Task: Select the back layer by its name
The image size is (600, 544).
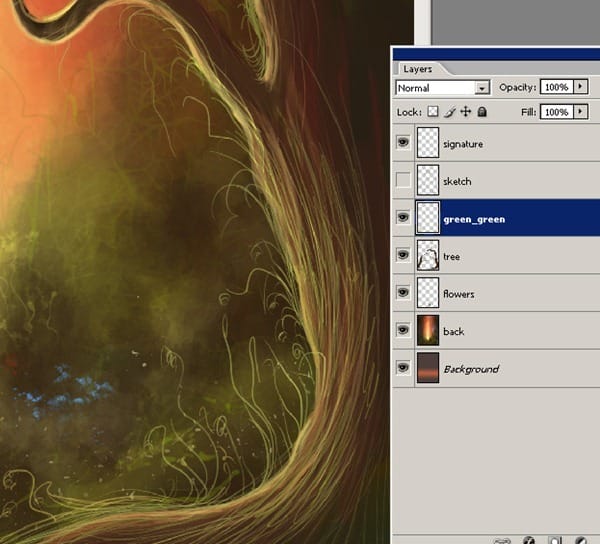Action: (453, 331)
